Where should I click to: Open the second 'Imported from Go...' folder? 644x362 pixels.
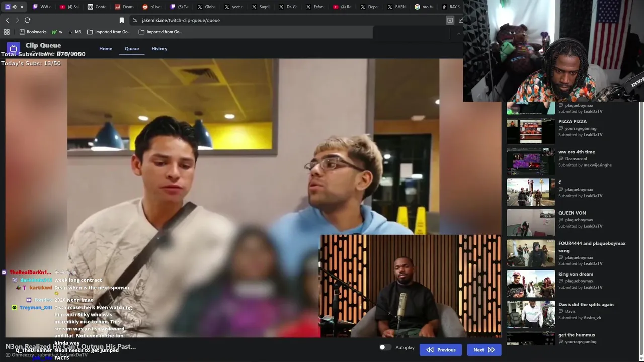[160, 32]
